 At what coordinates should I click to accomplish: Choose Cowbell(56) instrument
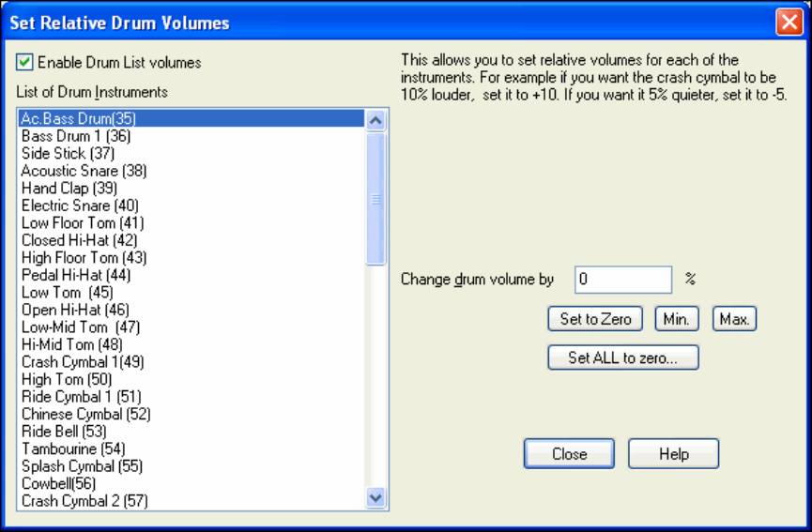(x=192, y=483)
